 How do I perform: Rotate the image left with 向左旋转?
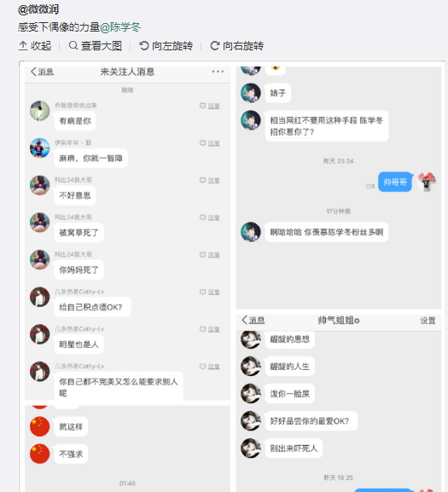[166, 46]
